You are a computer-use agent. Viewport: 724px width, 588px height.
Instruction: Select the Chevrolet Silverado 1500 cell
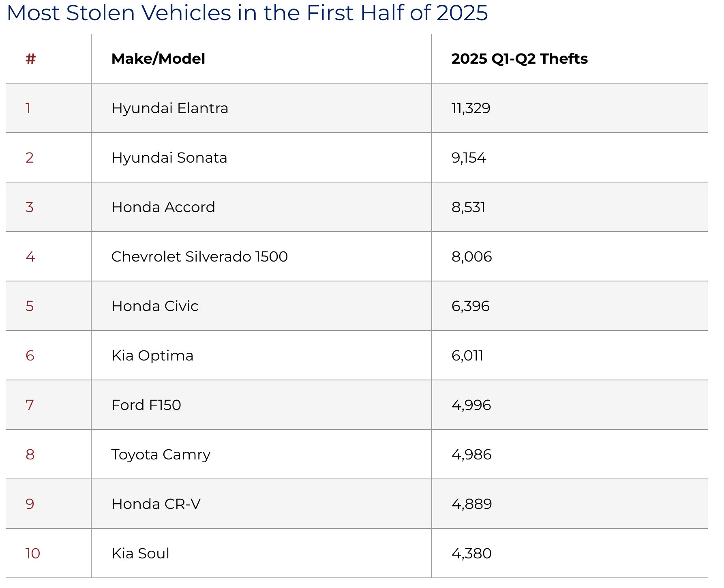point(199,257)
